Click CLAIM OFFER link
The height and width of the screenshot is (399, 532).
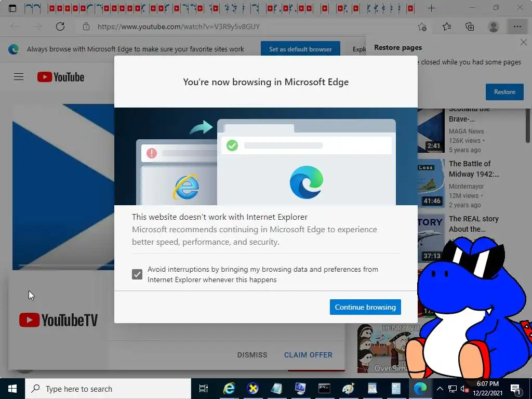coord(308,355)
